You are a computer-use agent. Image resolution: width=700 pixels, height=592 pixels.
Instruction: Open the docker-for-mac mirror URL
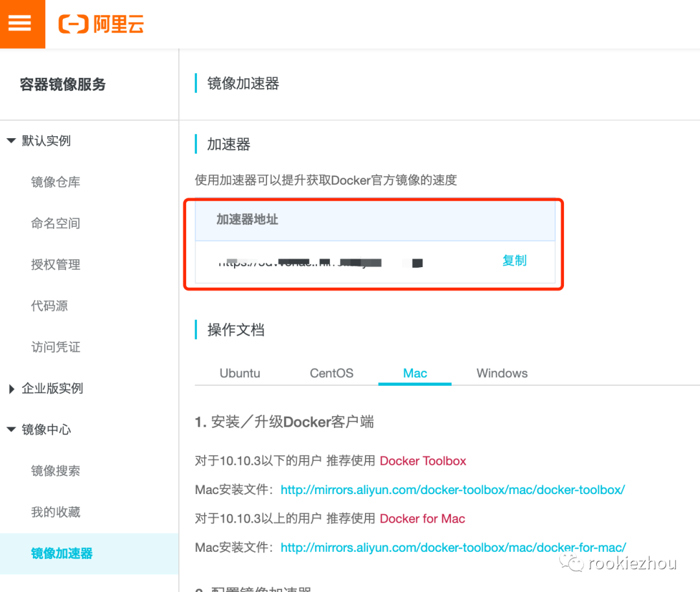tap(453, 547)
